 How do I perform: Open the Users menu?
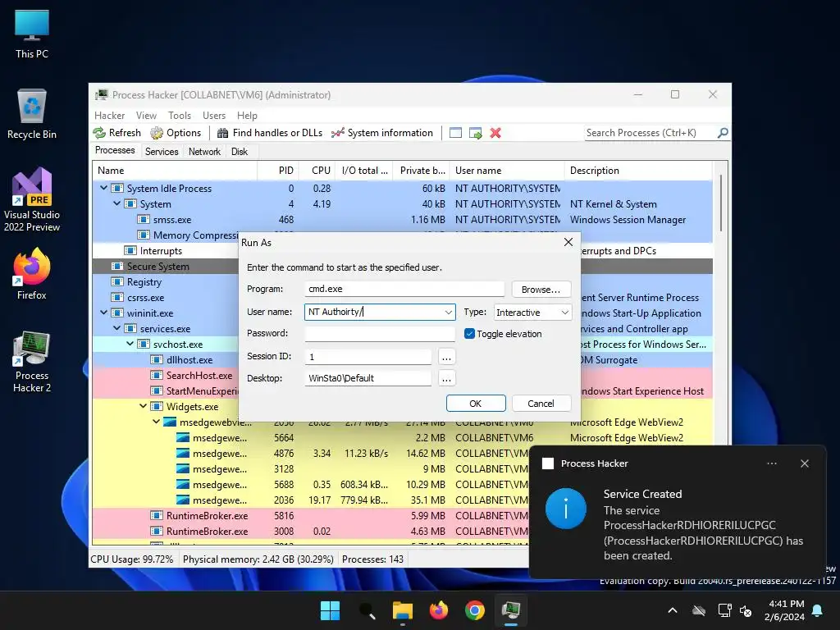[x=214, y=116]
